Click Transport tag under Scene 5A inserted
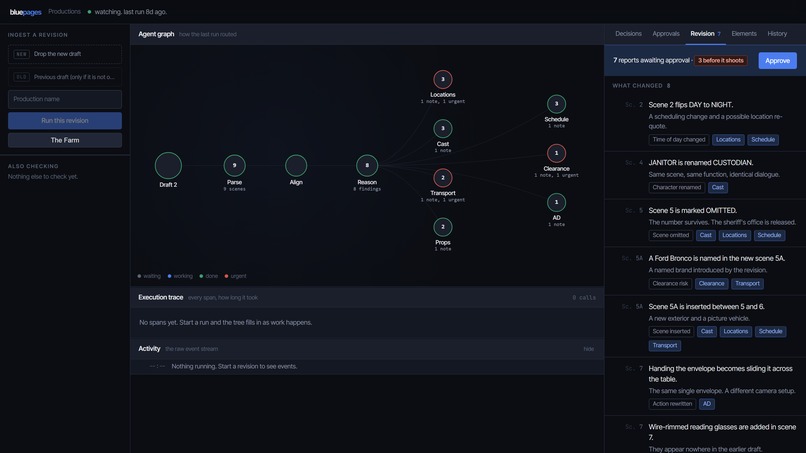Image resolution: width=806 pixels, height=453 pixels. point(665,346)
